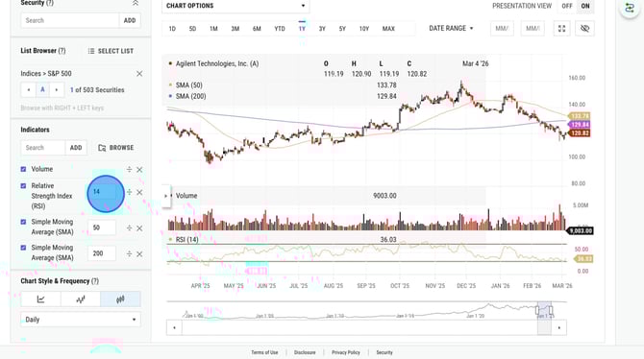The height and width of the screenshot is (359, 644).
Task: Select the 1Y time range
Action: (x=302, y=29)
